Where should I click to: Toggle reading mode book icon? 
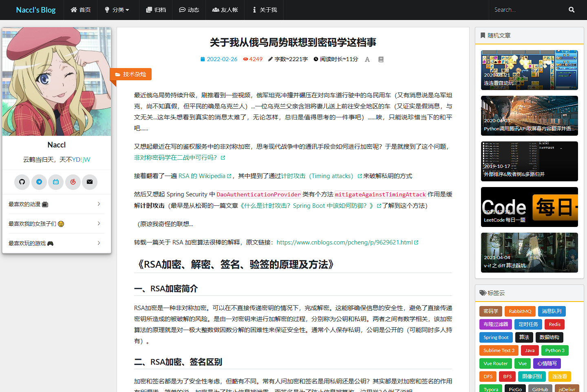pyautogui.click(x=381, y=59)
